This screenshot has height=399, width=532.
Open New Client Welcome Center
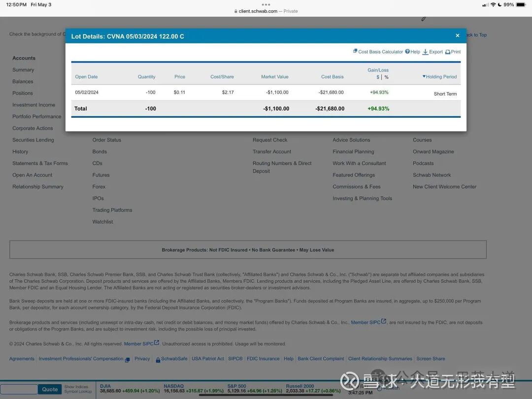444,187
